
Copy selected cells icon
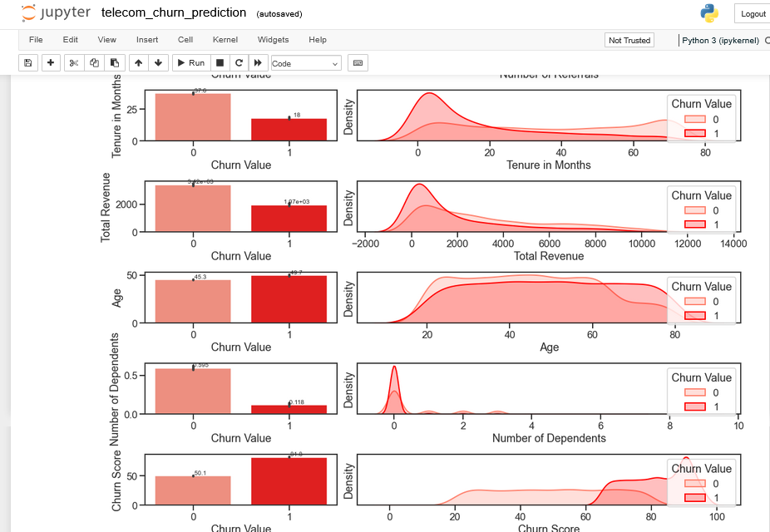[x=94, y=63]
